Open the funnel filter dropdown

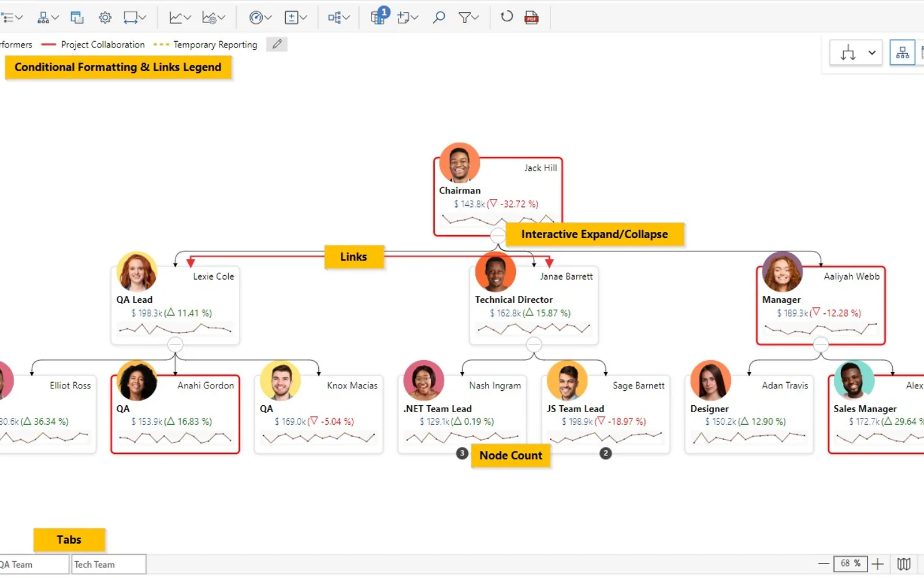469,17
